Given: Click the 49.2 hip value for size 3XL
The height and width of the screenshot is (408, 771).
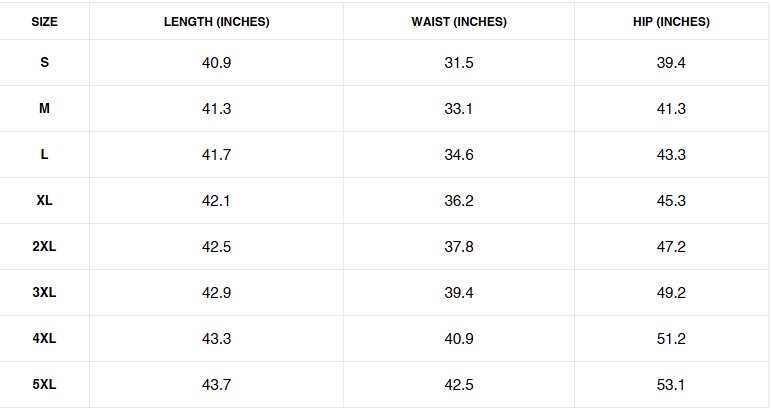Looking at the screenshot, I should tap(671, 293).
